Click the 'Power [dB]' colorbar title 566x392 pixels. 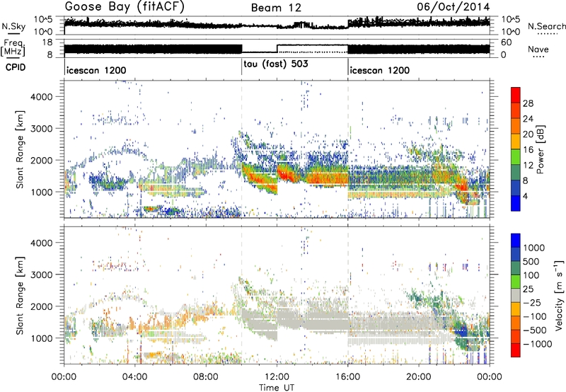tap(540, 149)
